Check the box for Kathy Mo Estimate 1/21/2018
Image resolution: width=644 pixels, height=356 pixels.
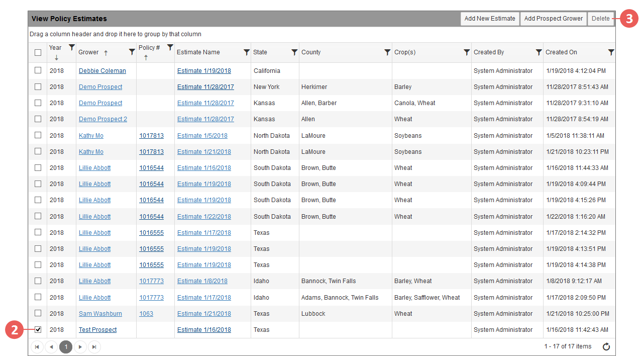pos(38,151)
